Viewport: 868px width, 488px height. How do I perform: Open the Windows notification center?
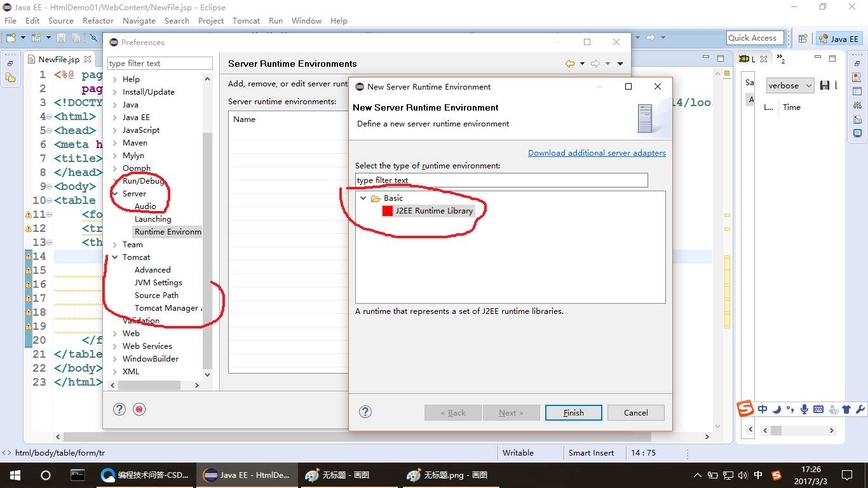pos(847,475)
